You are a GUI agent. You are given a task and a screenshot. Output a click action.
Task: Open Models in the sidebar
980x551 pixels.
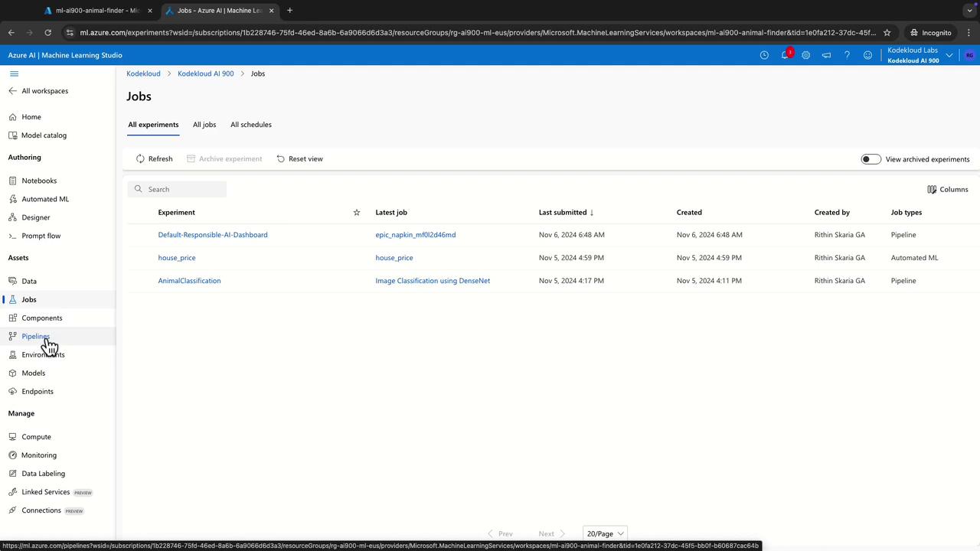point(34,373)
